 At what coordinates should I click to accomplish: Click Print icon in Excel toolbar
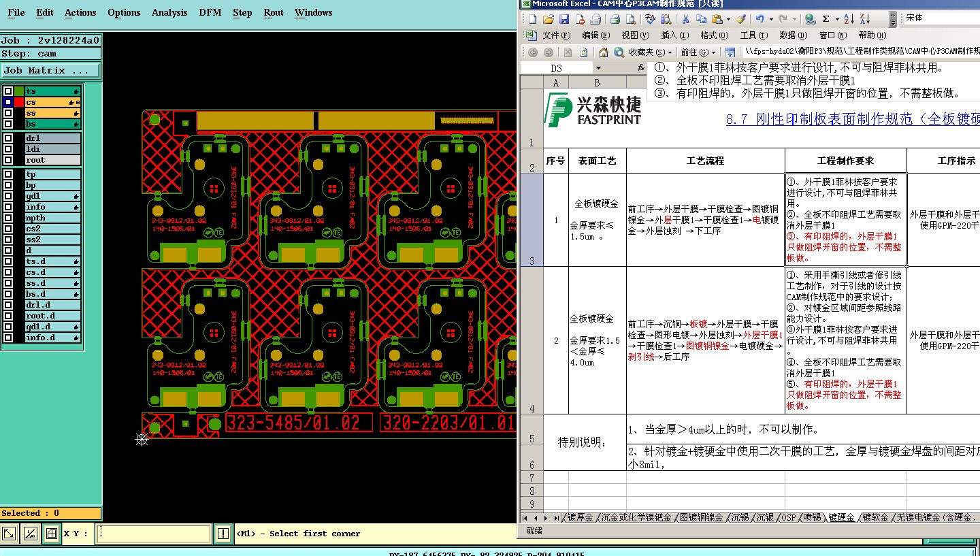click(x=615, y=19)
